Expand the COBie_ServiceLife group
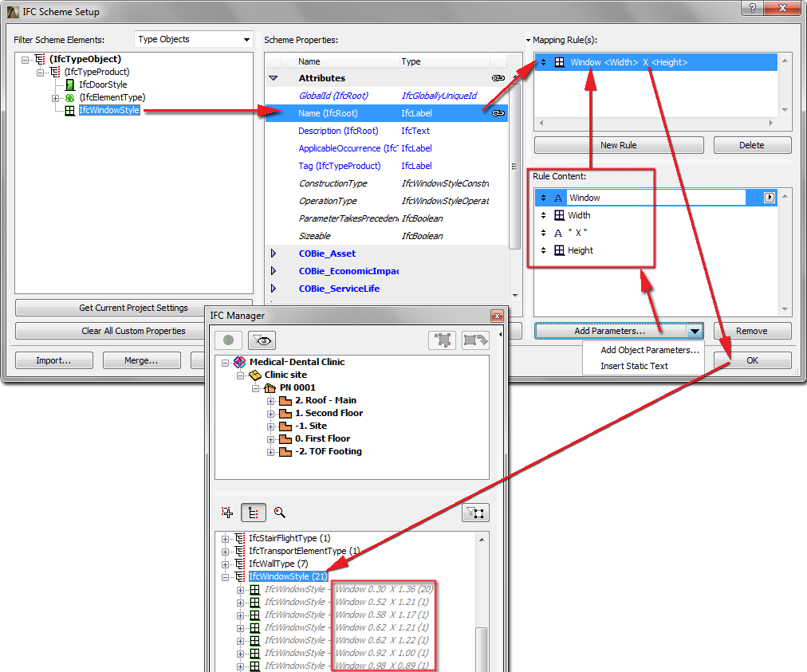This screenshot has height=672, width=807. (274, 288)
